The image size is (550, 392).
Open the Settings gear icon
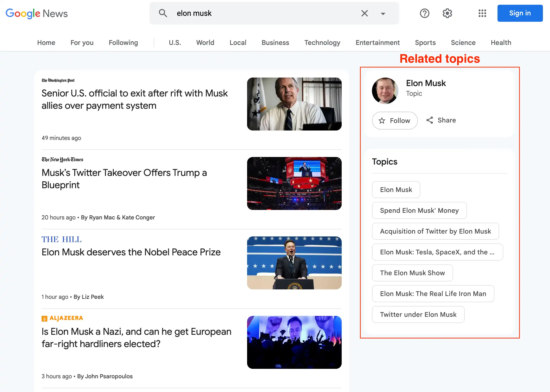coord(447,13)
